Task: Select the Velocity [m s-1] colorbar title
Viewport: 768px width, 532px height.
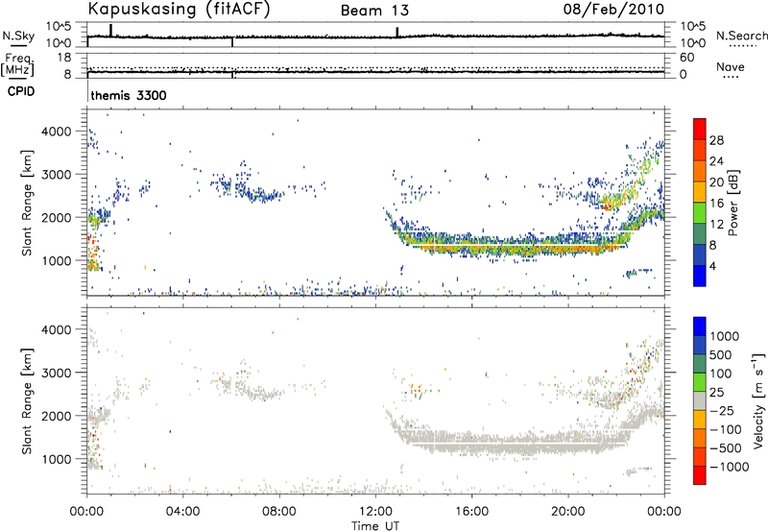Action: (x=758, y=400)
